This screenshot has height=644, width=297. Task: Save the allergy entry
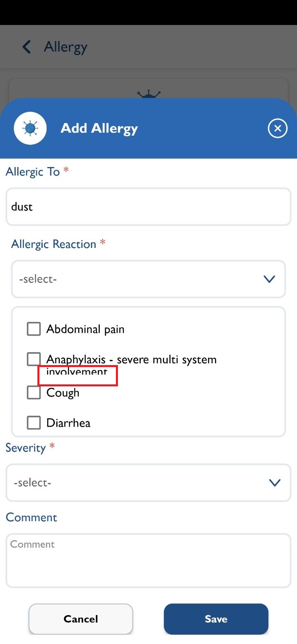coord(216,619)
